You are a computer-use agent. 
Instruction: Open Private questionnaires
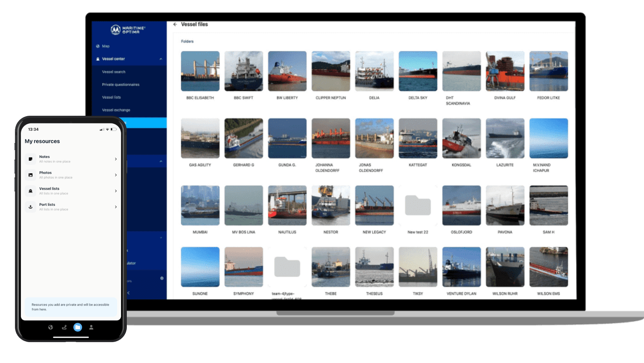(x=121, y=84)
